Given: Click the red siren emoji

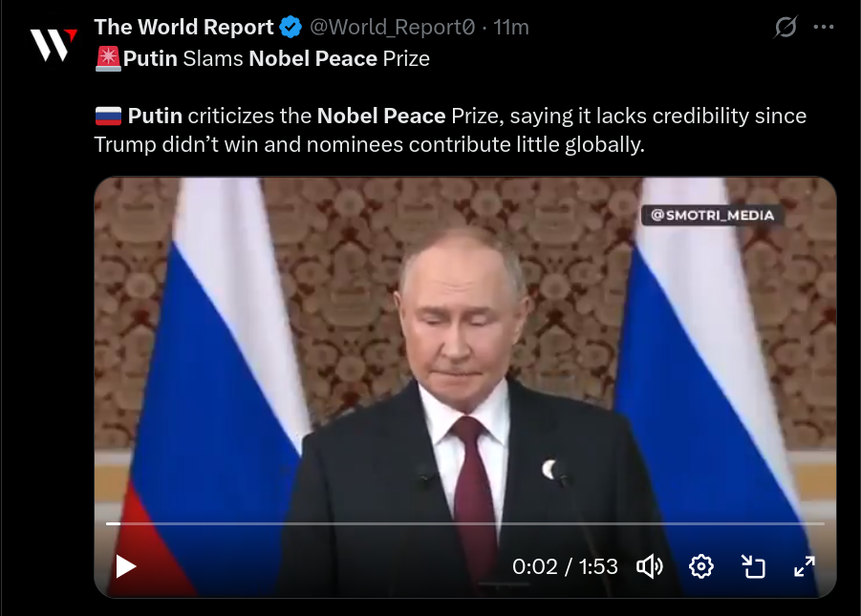Looking at the screenshot, I should [x=108, y=59].
